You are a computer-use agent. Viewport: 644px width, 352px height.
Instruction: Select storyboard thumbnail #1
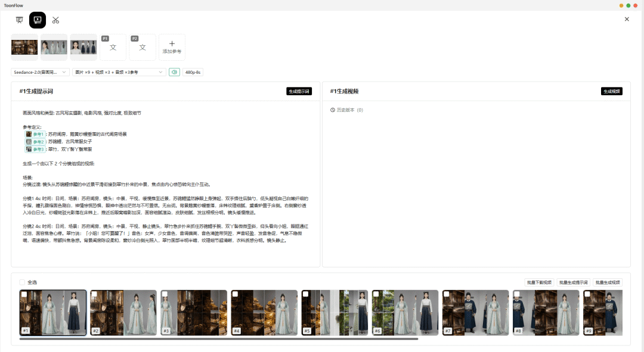coord(53,313)
